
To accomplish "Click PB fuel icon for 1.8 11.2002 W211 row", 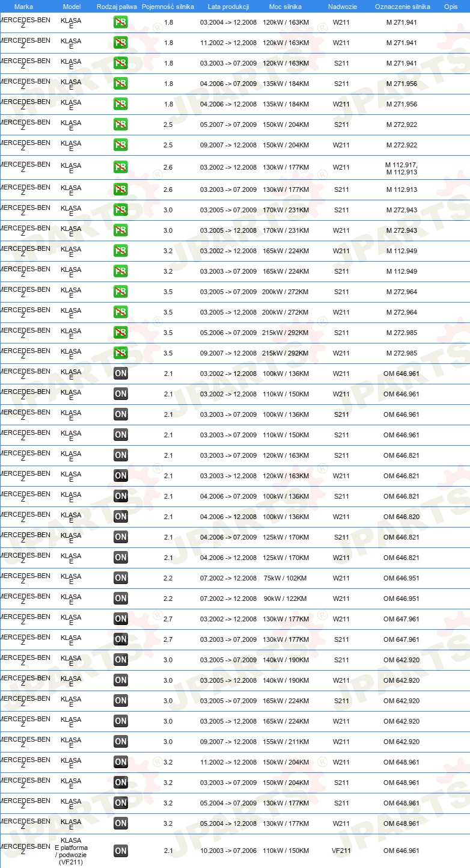I will 121,43.
